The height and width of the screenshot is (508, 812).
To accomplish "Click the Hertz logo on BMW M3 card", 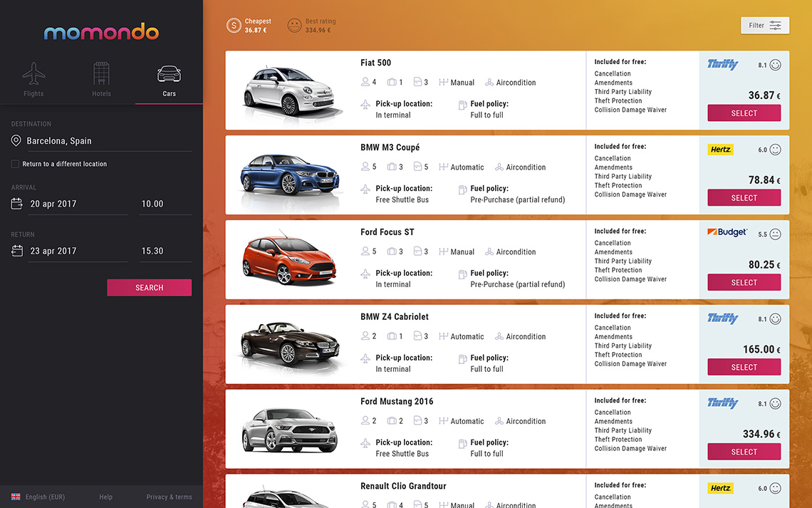I will pos(720,150).
